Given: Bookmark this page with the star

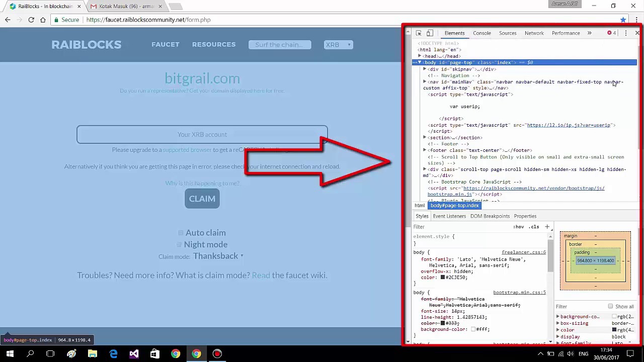Looking at the screenshot, I should tap(623, 20).
